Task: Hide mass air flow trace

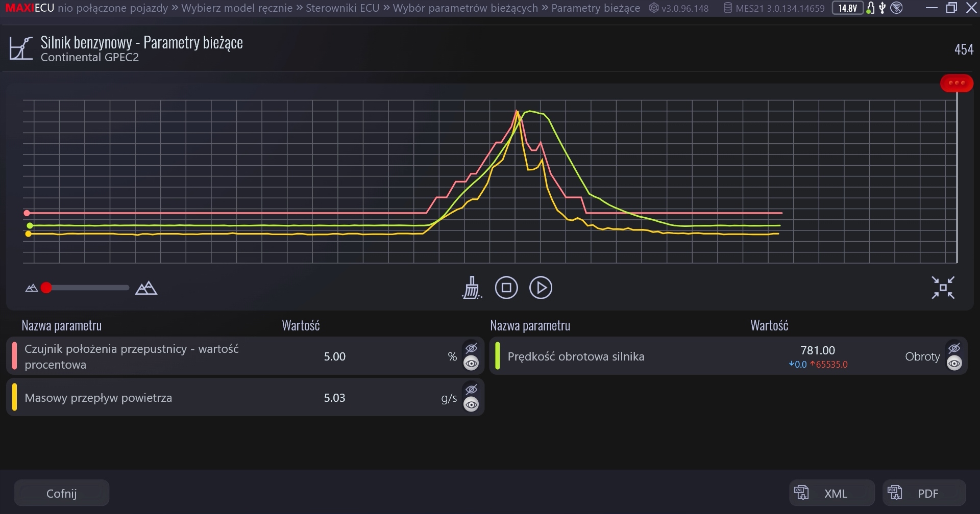Action: click(471, 390)
